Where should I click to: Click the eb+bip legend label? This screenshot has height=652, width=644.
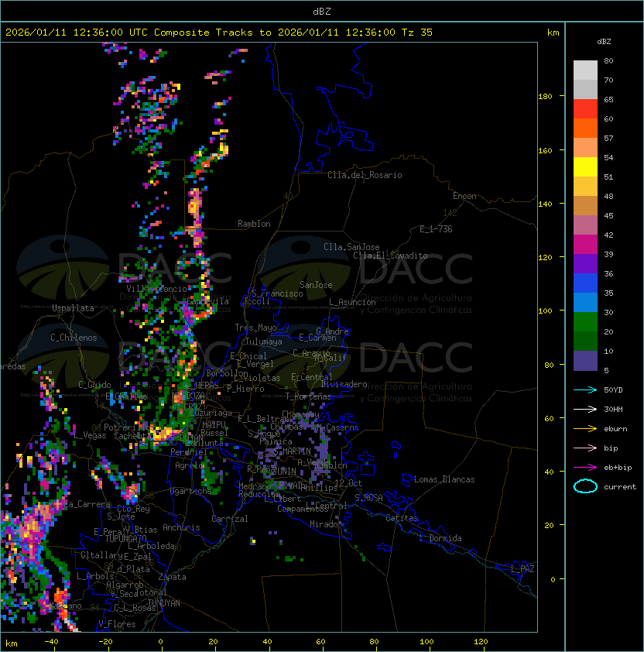618,468
